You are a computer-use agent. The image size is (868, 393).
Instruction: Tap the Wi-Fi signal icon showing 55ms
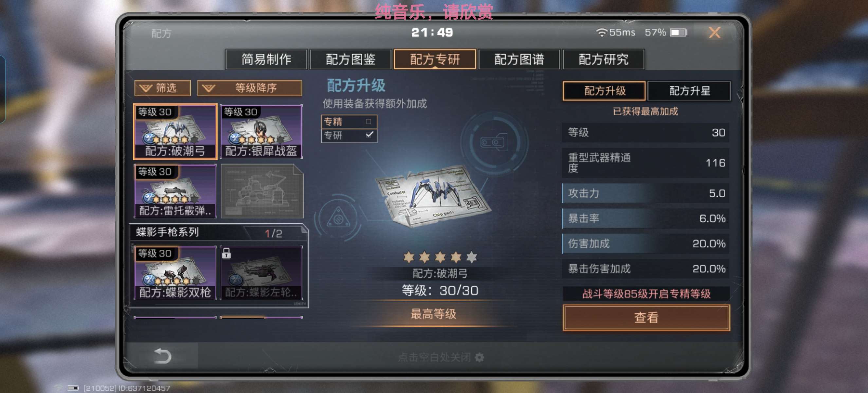tap(601, 32)
